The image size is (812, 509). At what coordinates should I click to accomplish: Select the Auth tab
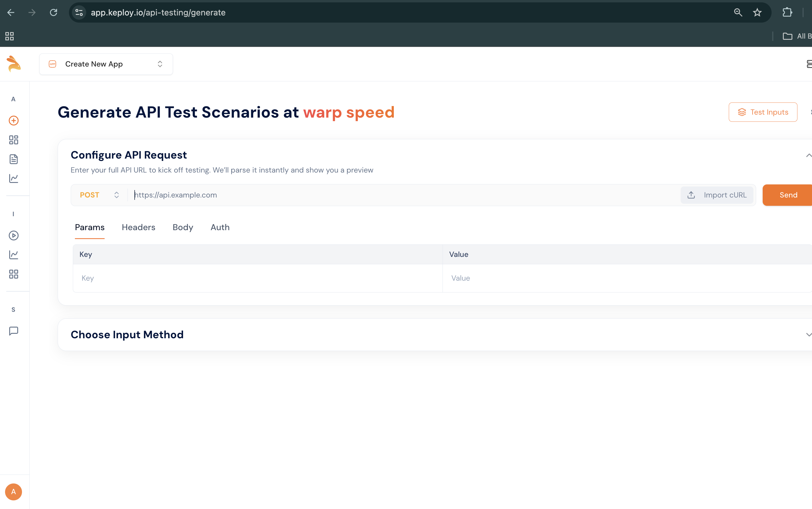[220, 227]
